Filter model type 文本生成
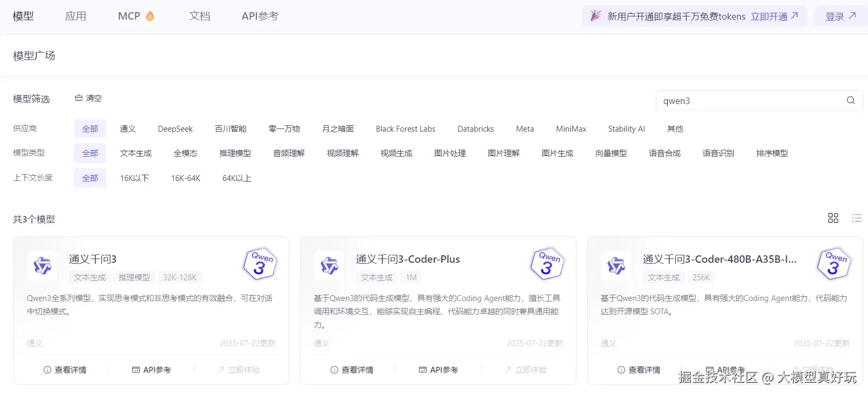Viewport: 868px width, 396px height. pos(136,153)
